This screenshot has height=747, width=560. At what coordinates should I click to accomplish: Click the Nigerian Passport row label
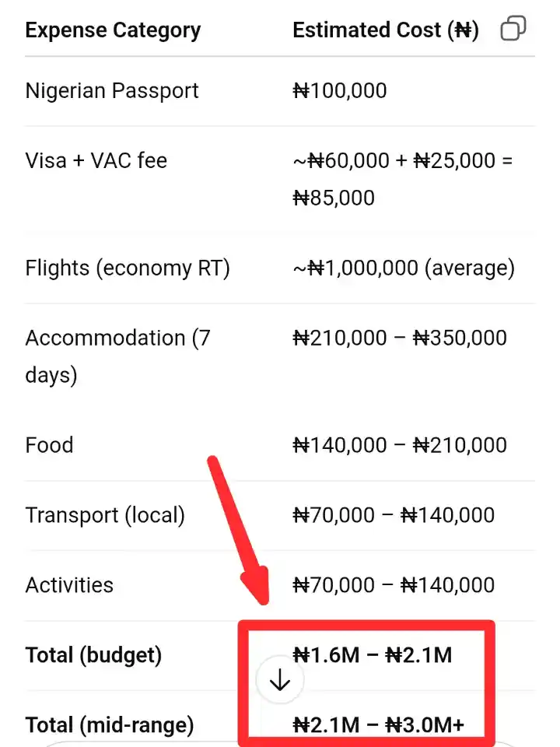coord(112,90)
